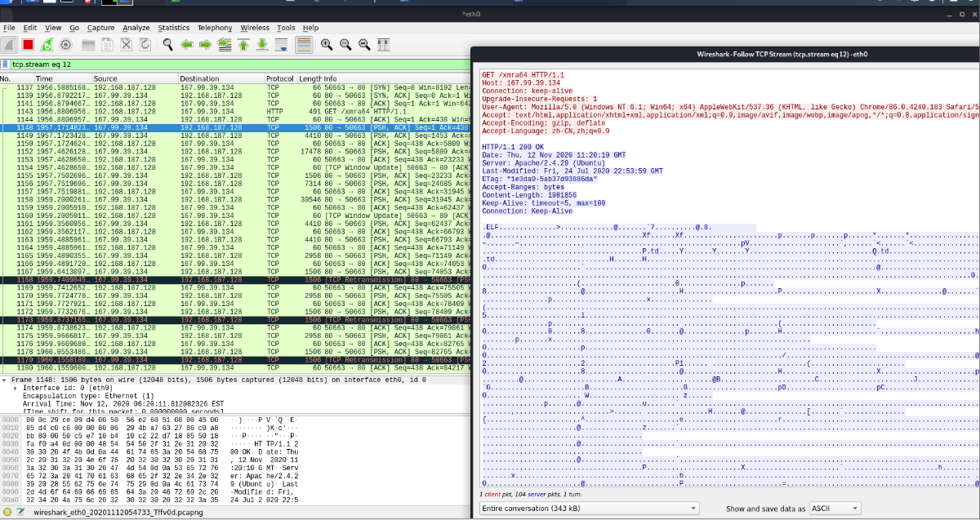Viewport: 980px width, 520px height.
Task: Open the Tools menu
Action: [x=286, y=28]
